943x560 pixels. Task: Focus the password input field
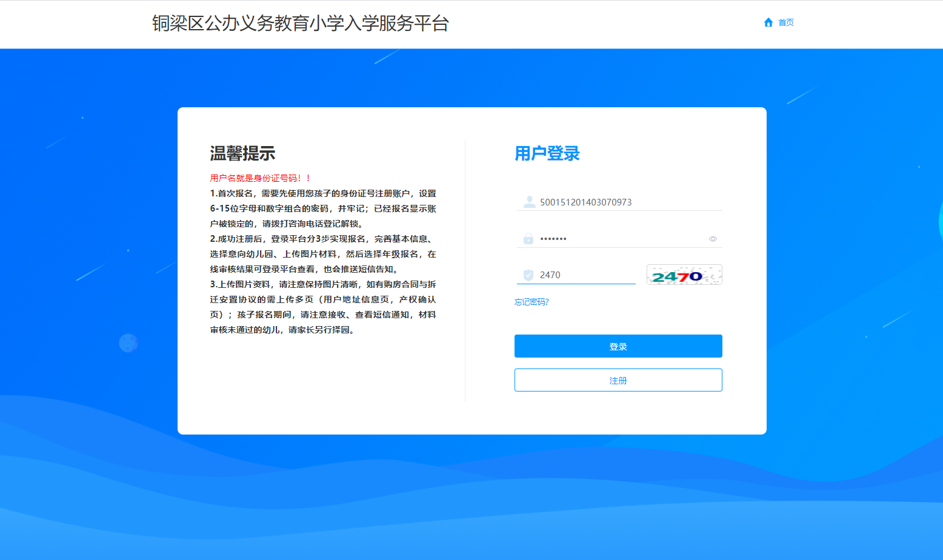619,239
